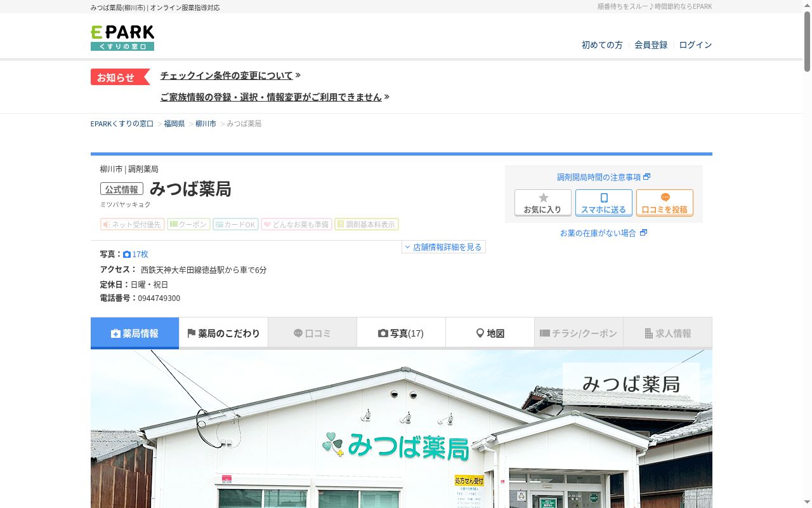
Task: Open the 口コミ tab
Action: tap(312, 333)
